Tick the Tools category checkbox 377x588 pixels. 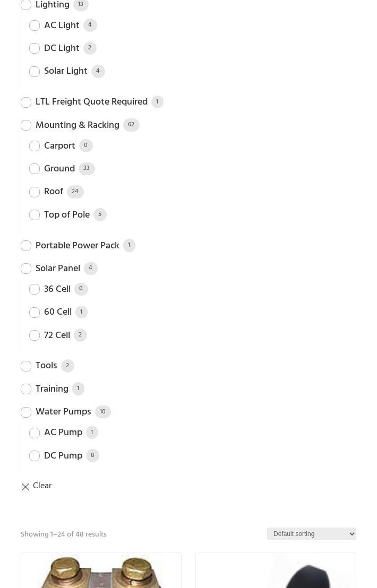tap(26, 366)
